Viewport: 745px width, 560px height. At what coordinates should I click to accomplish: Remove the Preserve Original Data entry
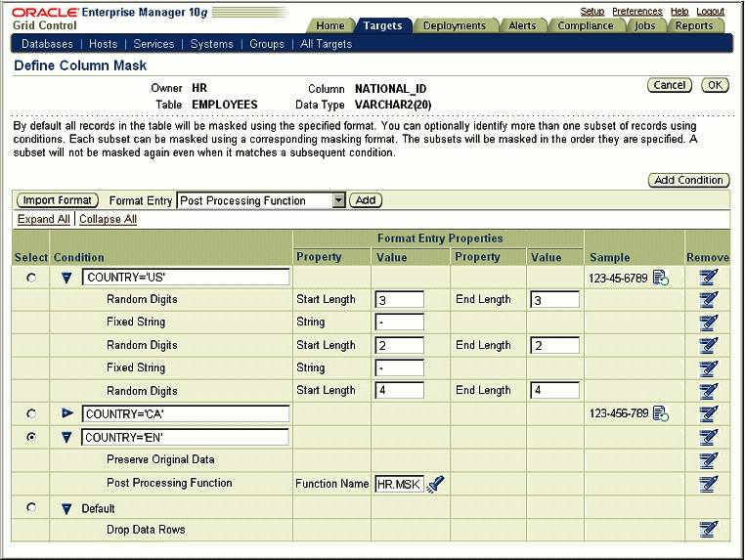coord(708,460)
